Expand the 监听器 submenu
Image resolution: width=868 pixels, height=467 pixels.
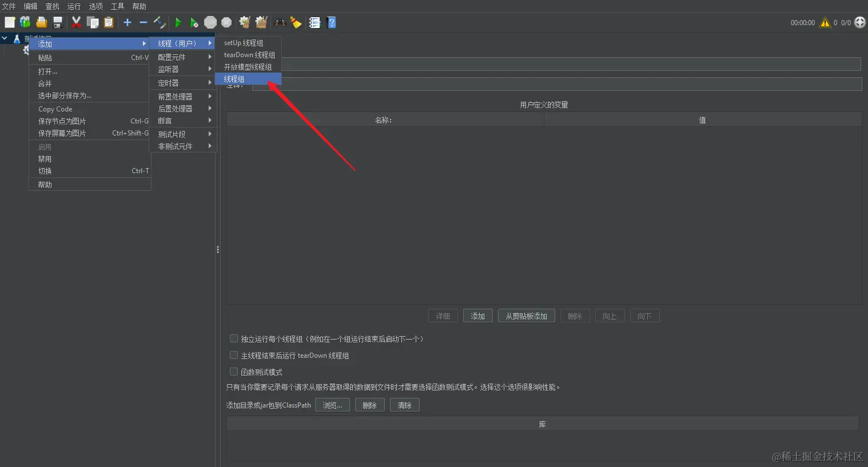(182, 69)
